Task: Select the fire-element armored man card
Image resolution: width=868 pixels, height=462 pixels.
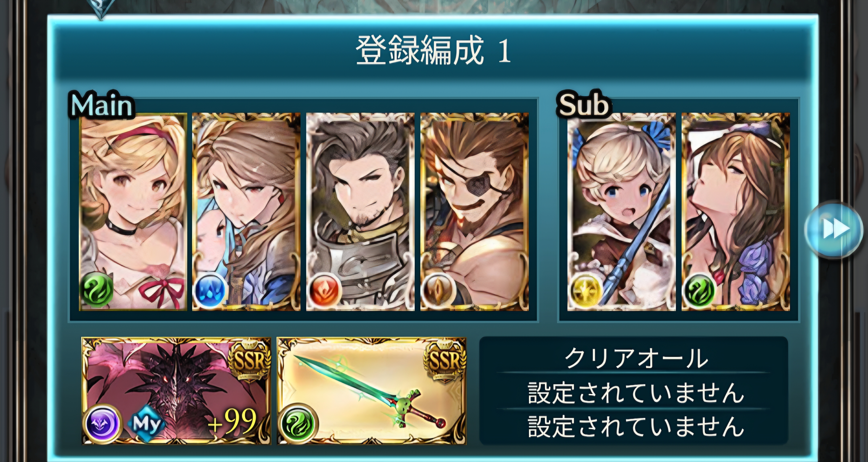Action: (360, 212)
